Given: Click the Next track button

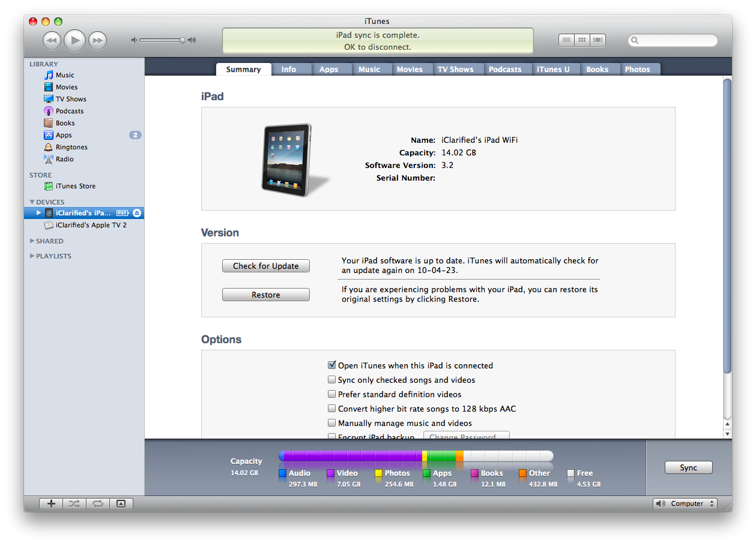Looking at the screenshot, I should coord(97,40).
